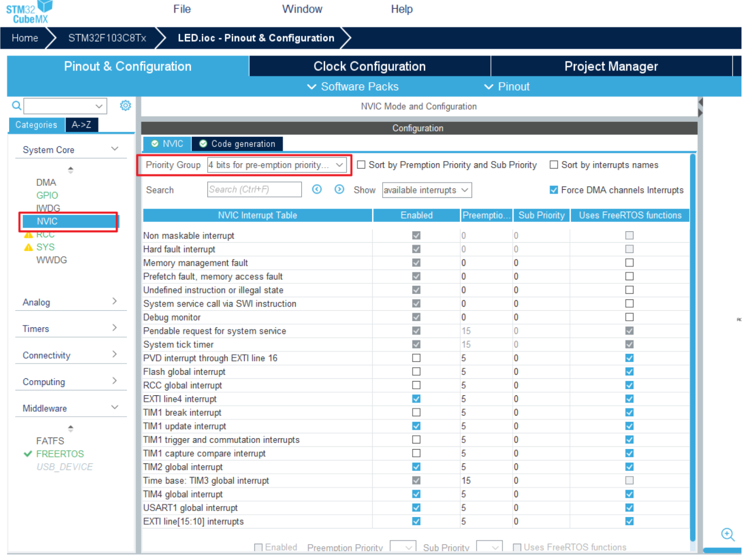750x560 pixels.
Task: Select GPIO in System Core list
Action: [x=47, y=195]
